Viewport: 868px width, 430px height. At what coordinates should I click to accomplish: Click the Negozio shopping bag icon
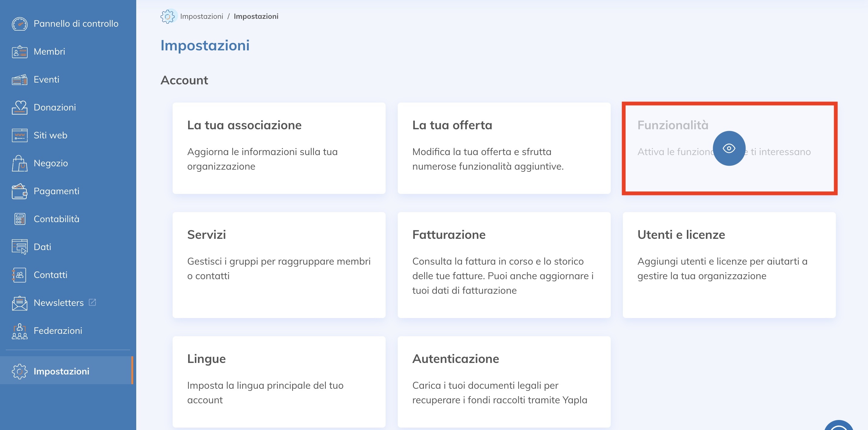click(x=19, y=164)
